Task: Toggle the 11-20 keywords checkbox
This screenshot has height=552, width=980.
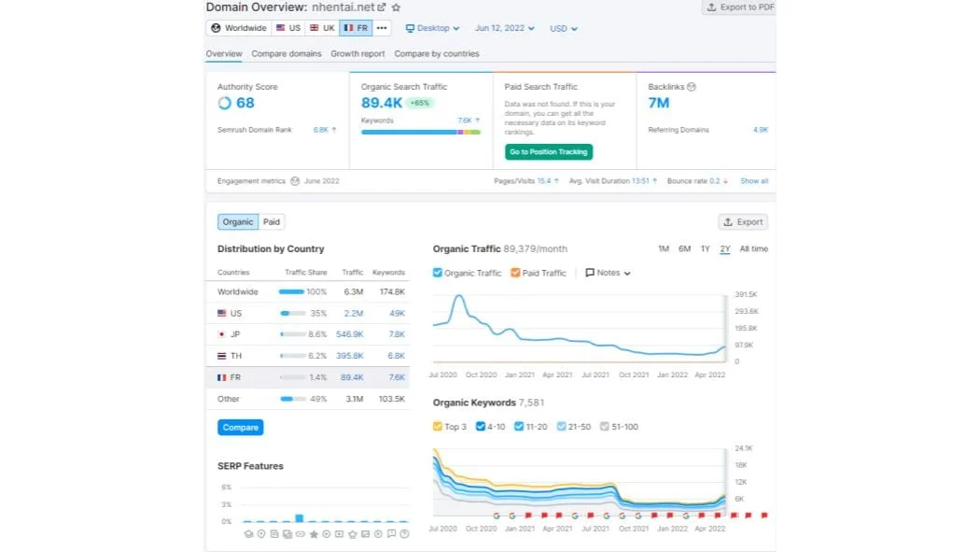Action: 519,426
